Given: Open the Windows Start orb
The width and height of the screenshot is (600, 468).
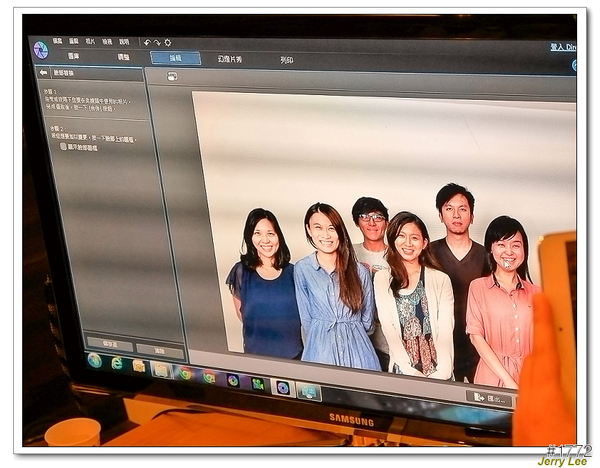Looking at the screenshot, I should (94, 360).
